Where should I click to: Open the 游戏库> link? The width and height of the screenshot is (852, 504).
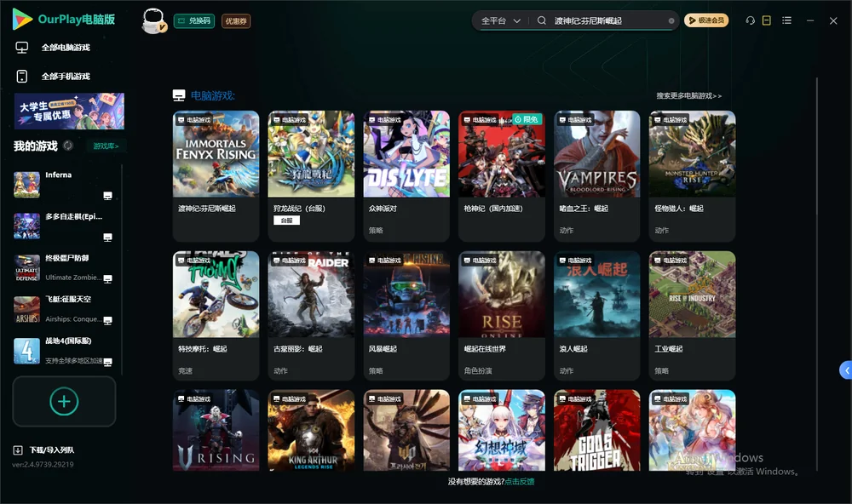click(106, 146)
